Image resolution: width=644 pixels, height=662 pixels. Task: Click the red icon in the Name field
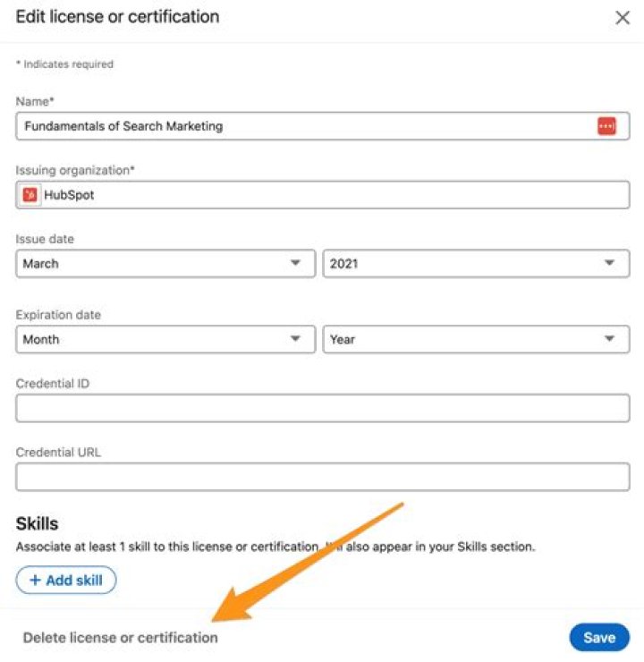pos(606,126)
